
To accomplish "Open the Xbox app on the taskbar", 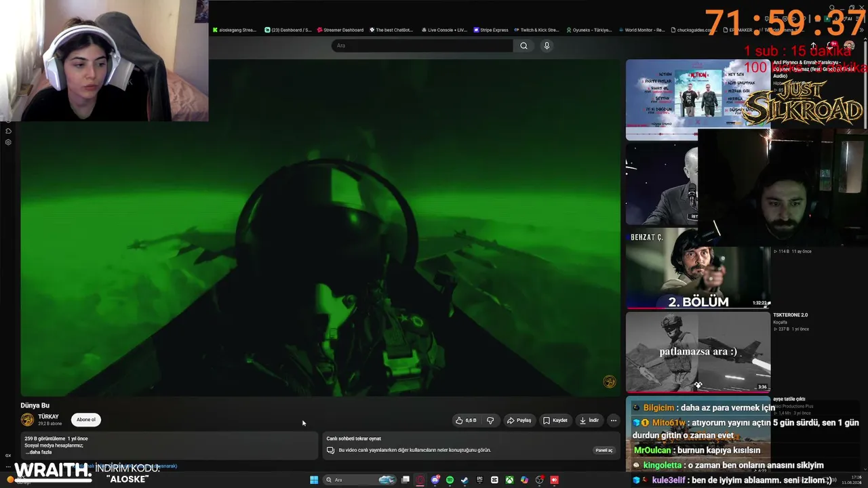I will coord(509,480).
